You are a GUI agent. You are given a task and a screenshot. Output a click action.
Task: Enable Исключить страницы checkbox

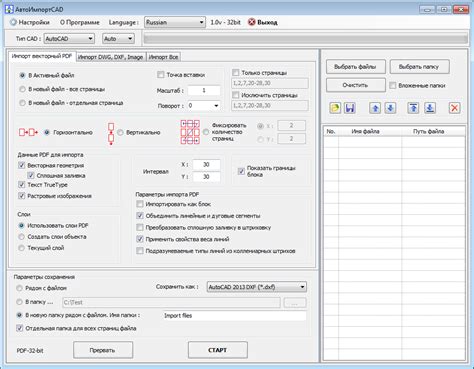pyautogui.click(x=236, y=95)
